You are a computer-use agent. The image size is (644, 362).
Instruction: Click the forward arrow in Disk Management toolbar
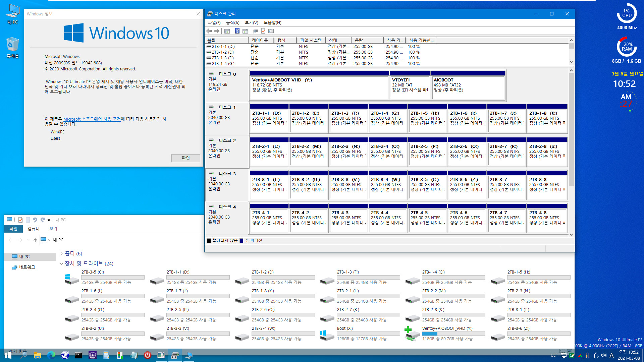(217, 31)
